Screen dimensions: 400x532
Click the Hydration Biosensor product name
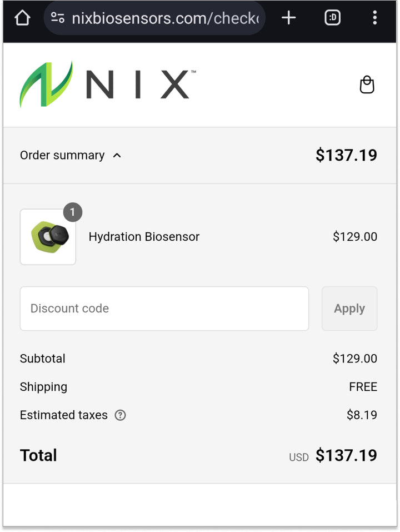pos(144,237)
